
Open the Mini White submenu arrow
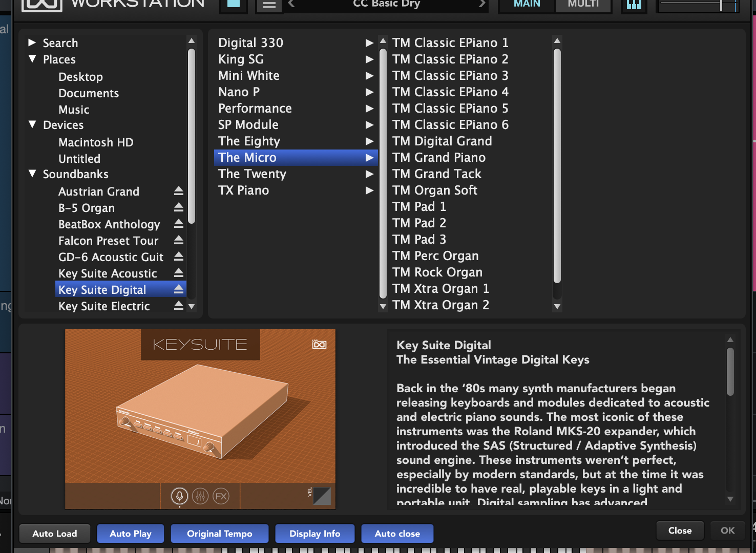pos(369,76)
